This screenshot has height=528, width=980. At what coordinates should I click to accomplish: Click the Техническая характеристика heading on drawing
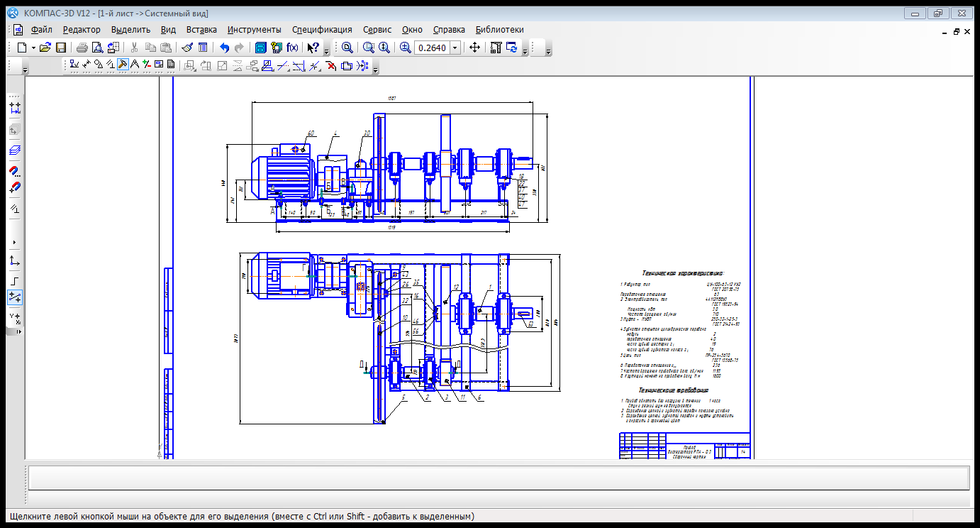(683, 273)
